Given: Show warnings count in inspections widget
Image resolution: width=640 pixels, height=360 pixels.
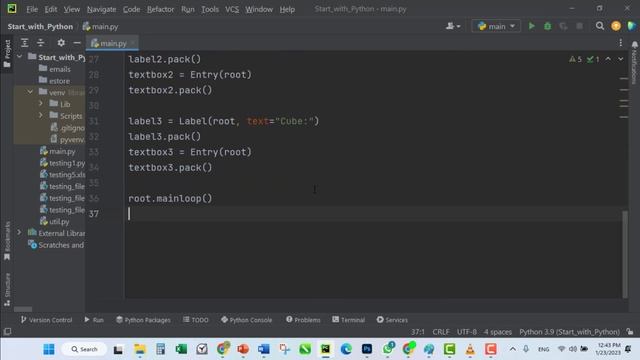Looking at the screenshot, I should pos(576,60).
